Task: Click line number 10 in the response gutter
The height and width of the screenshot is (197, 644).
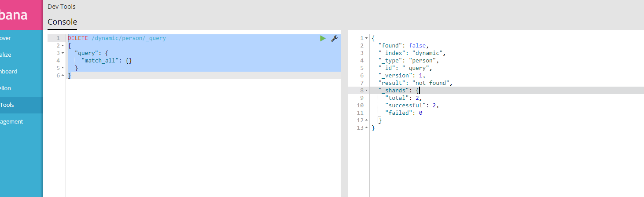Action: point(361,106)
